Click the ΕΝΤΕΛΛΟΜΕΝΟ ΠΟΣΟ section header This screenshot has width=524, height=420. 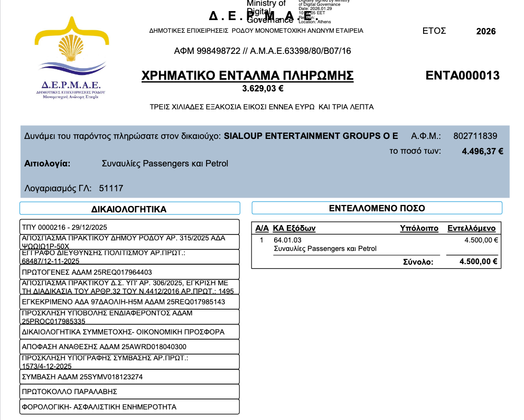point(377,208)
